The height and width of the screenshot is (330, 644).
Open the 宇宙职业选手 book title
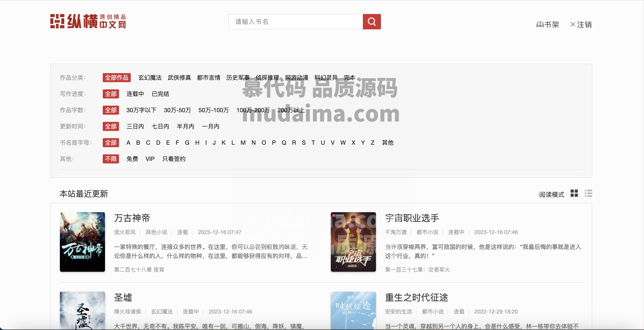pos(412,218)
